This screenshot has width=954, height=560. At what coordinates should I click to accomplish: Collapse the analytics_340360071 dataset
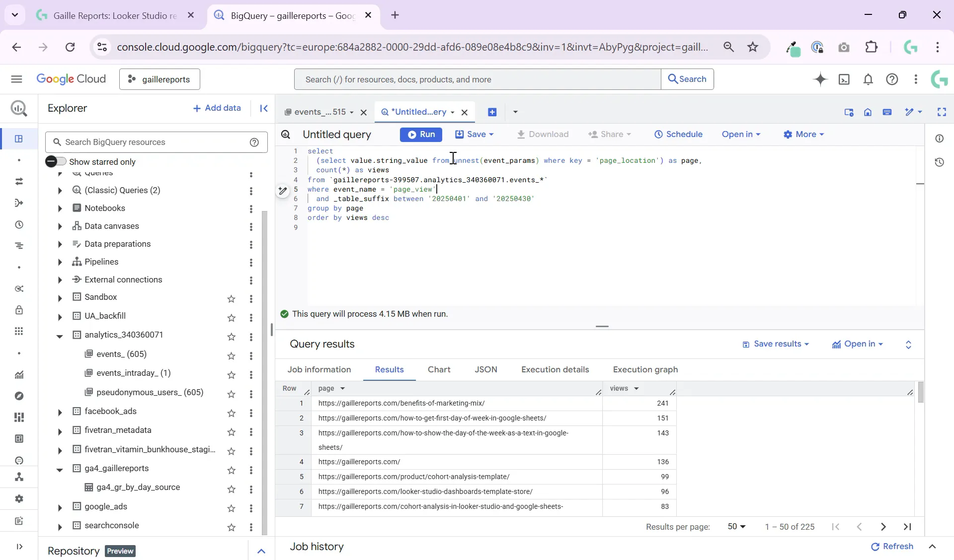[60, 337]
